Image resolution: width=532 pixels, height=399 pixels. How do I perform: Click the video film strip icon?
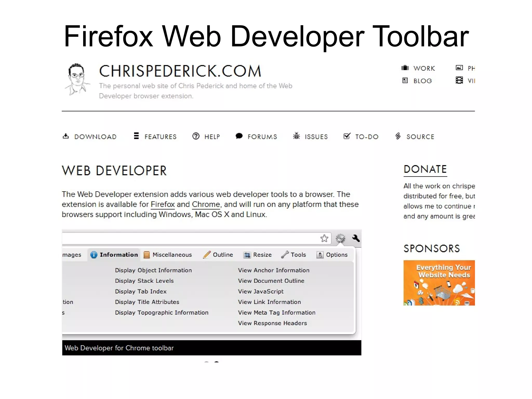459,80
